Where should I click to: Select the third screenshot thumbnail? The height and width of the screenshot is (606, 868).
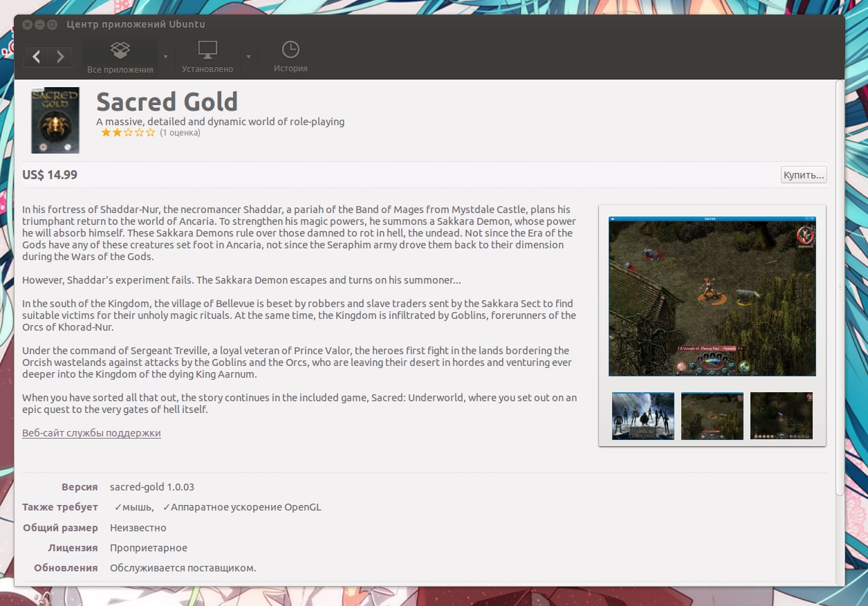782,416
